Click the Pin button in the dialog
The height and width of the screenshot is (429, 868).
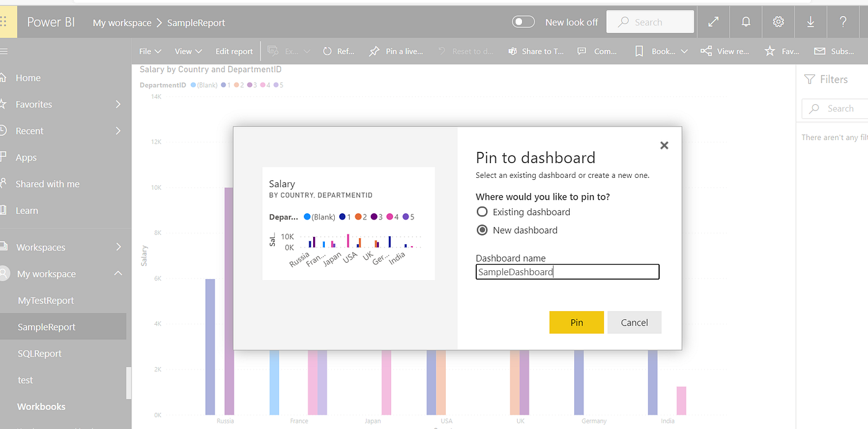(x=576, y=322)
